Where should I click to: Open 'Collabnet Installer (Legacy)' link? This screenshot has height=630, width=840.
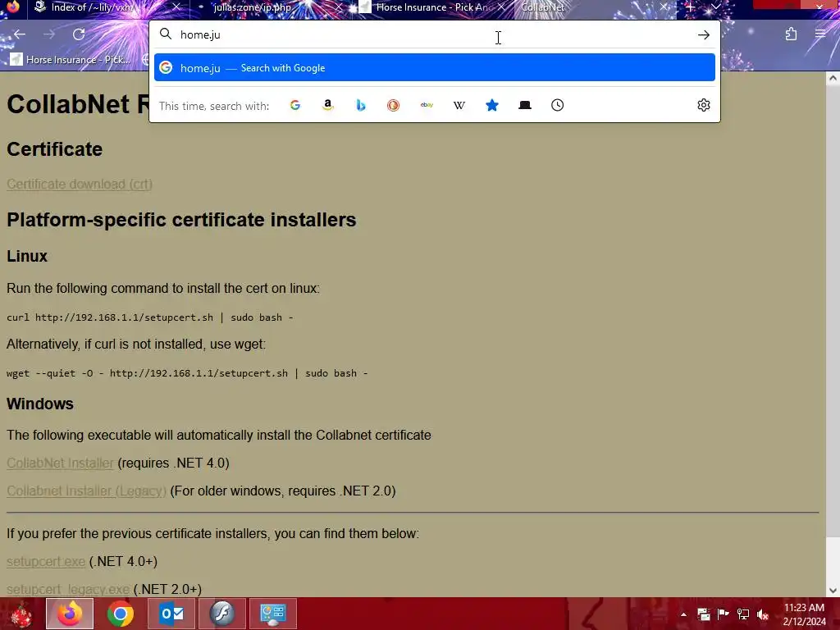click(86, 491)
